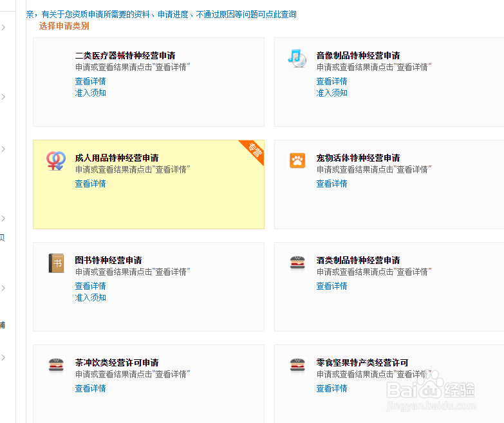Click the burger icon beside 酒类制品特种经营申请
Image resolution: width=504 pixels, height=423 pixels.
[x=297, y=263]
